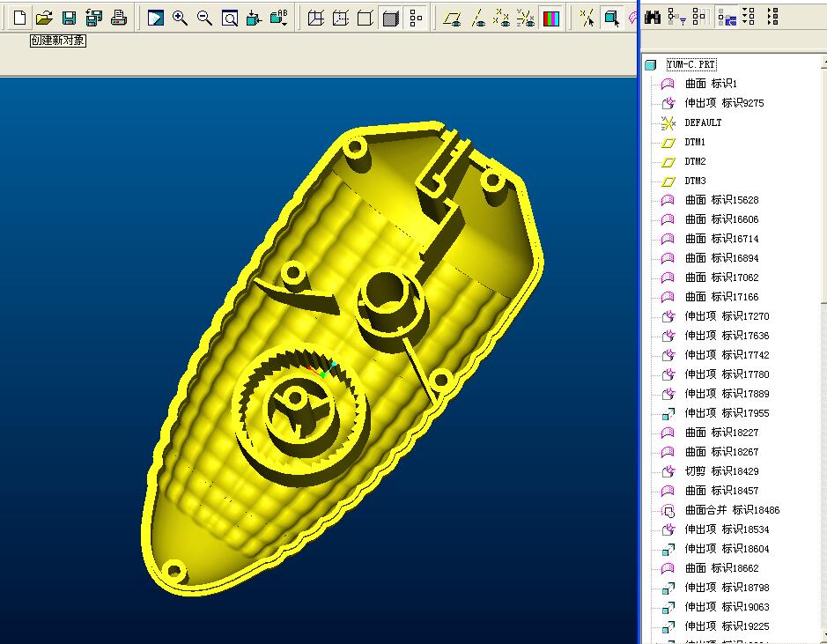
Task: Select 伸出项 标识17889 feature
Action: (727, 394)
